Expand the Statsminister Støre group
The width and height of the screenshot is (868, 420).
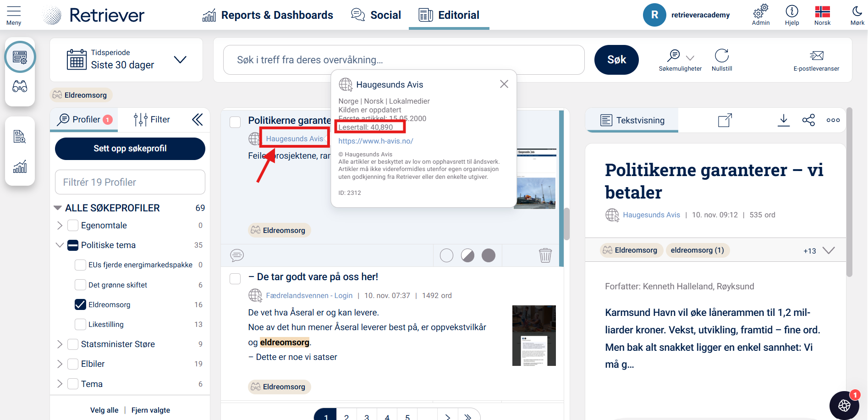(60, 344)
